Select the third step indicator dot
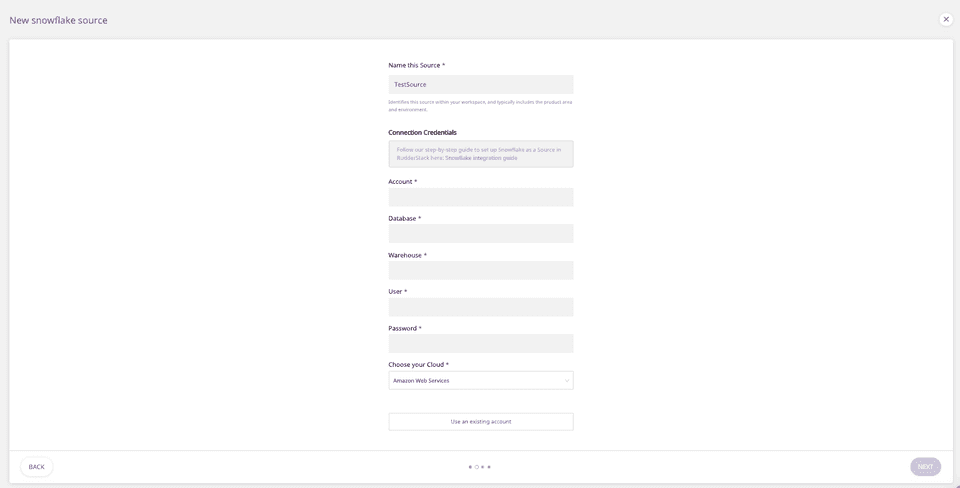The width and height of the screenshot is (960, 488). [x=483, y=467]
